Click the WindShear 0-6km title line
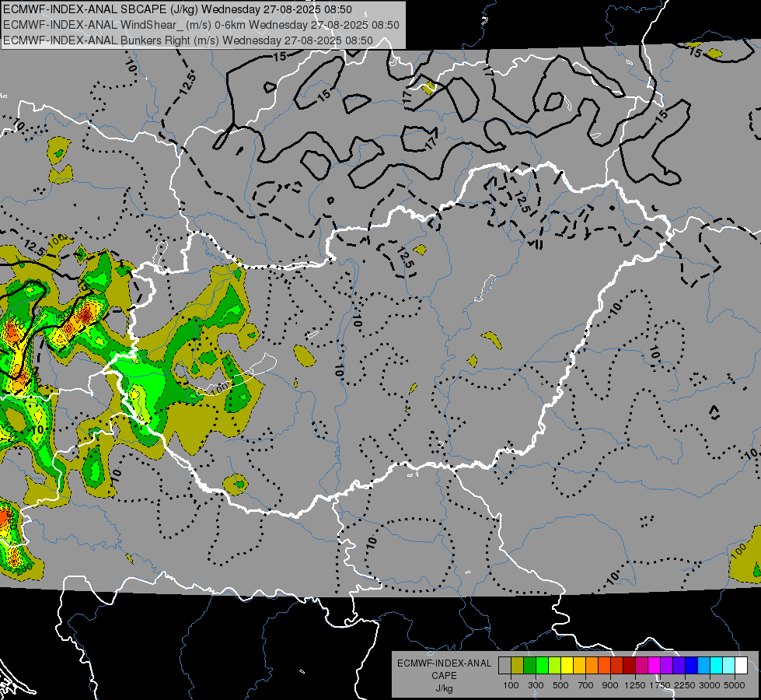 [x=201, y=25]
